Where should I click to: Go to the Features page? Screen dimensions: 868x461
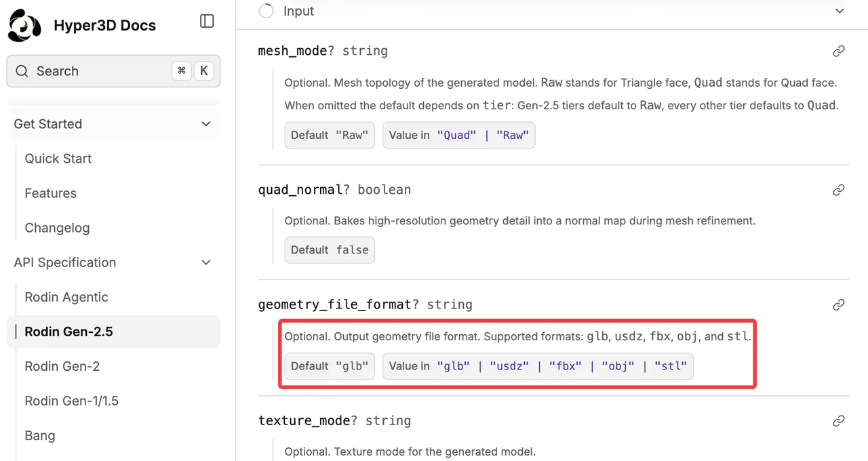(51, 193)
